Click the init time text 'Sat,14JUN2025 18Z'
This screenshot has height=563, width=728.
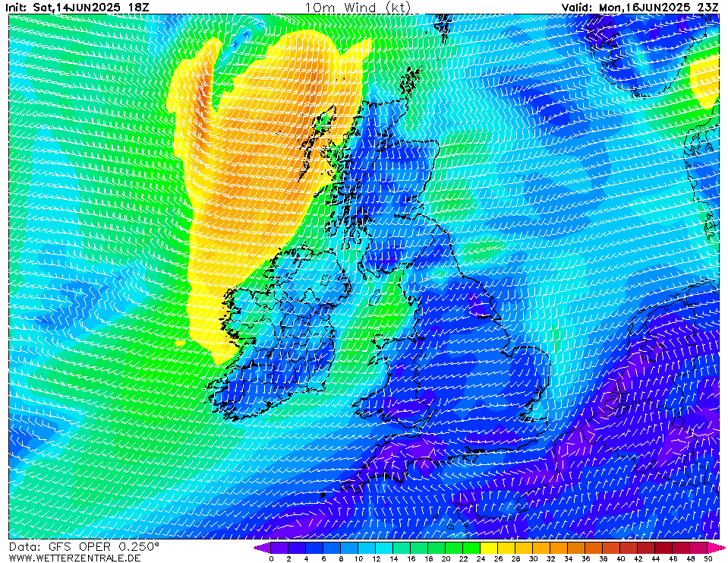point(91,8)
